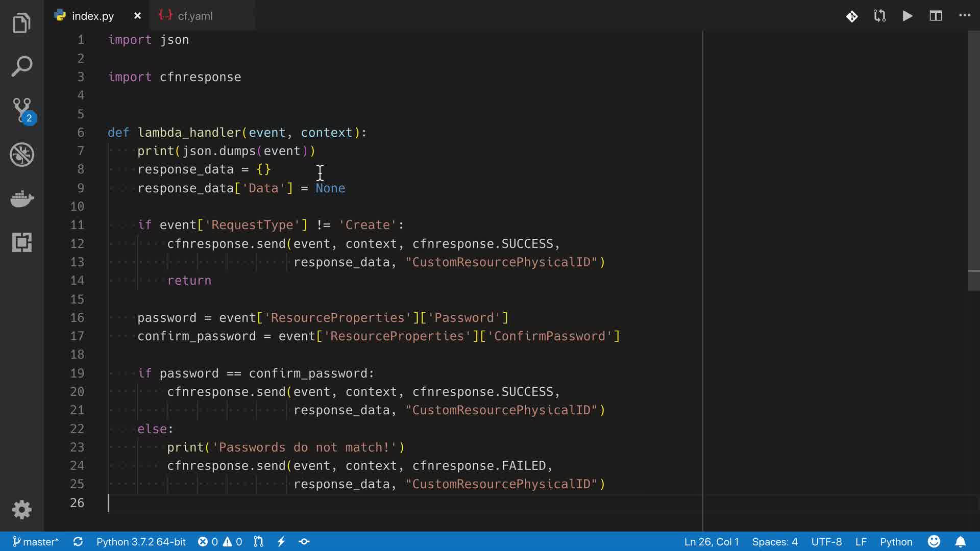Open errors and warnings problems panel

point(220,541)
